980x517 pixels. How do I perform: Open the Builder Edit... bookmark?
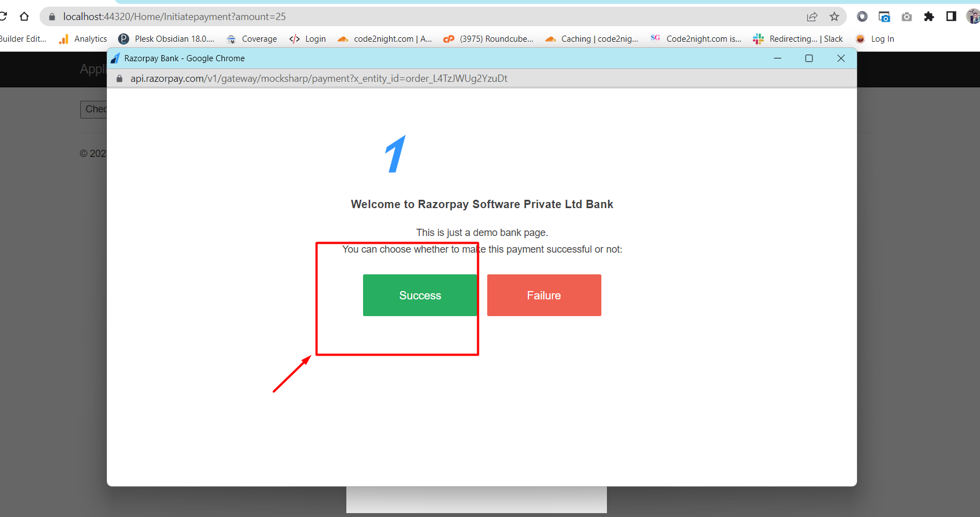coord(23,39)
